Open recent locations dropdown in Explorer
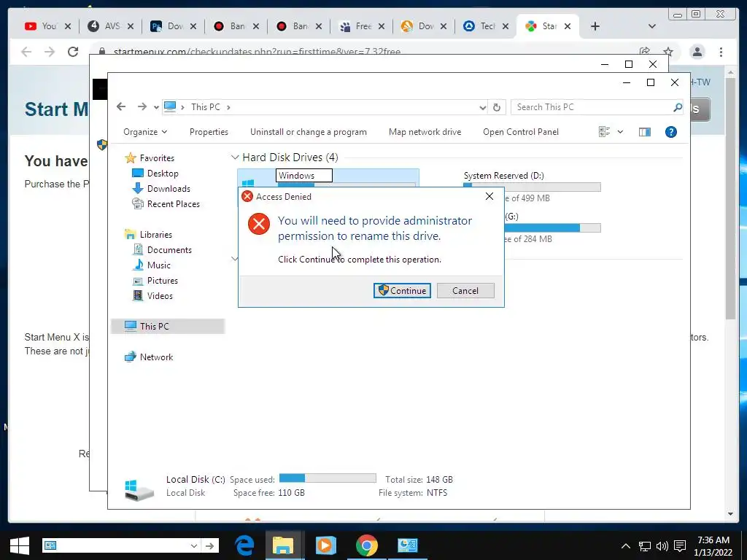Screen dimensions: 747x560 pyautogui.click(x=156, y=108)
